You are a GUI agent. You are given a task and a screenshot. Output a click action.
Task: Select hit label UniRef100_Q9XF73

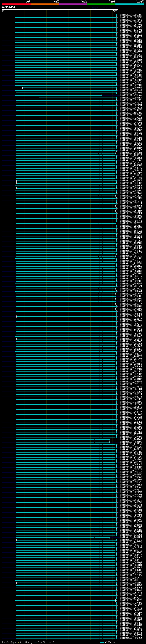pos(131,409)
